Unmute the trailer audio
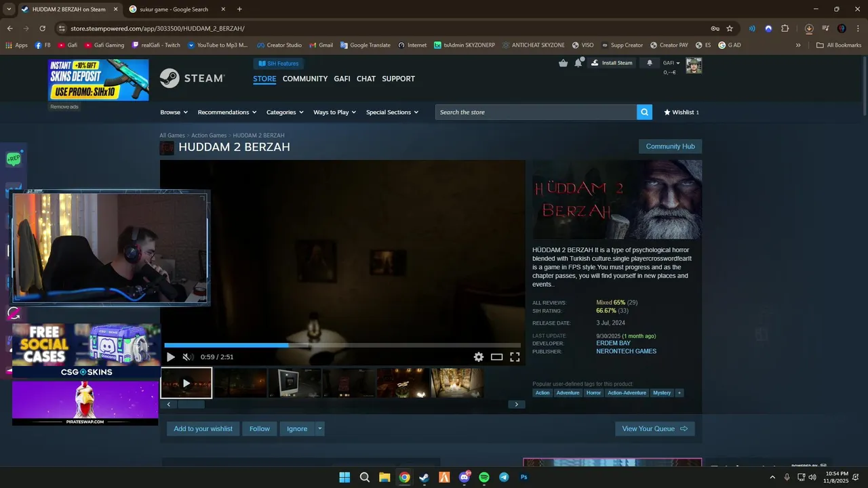This screenshot has height=488, width=868. (188, 357)
